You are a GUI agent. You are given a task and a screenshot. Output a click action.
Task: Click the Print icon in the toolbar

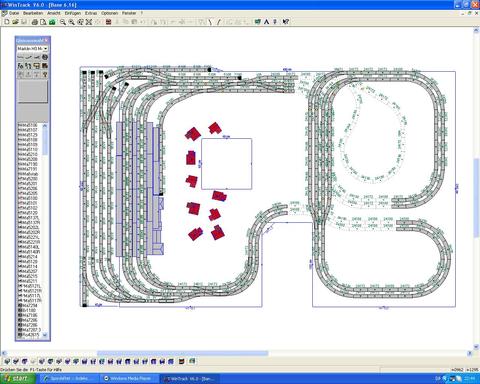pyautogui.click(x=34, y=22)
